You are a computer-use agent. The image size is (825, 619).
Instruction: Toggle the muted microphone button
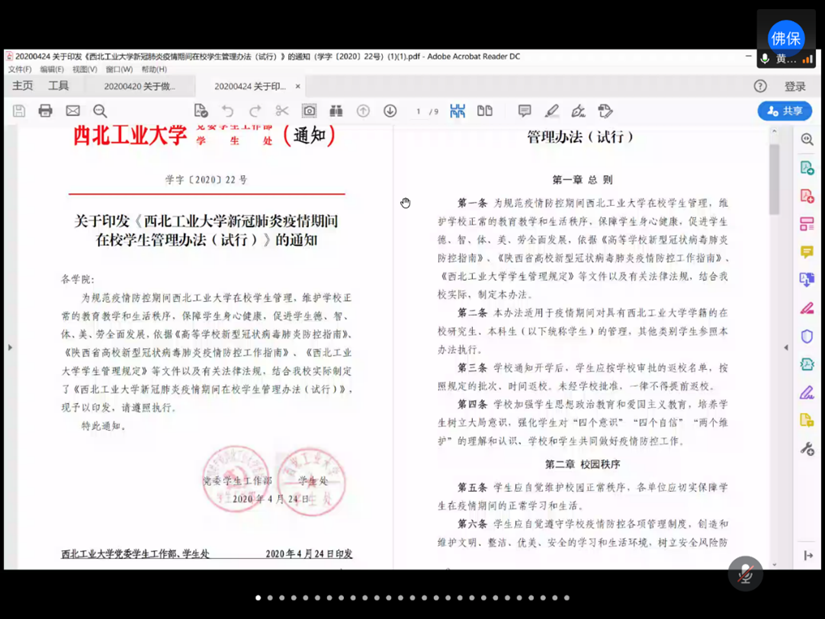coord(745,574)
